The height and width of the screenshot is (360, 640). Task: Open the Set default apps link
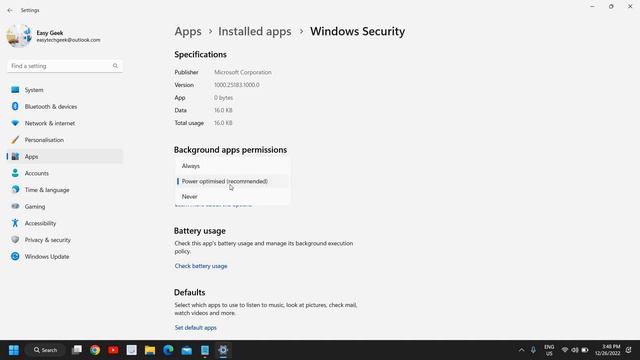(x=196, y=328)
